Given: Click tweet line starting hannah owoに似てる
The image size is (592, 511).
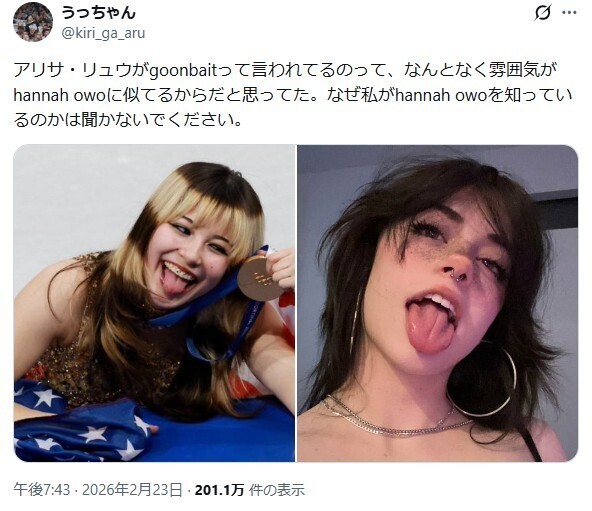Looking at the screenshot, I should [293, 96].
